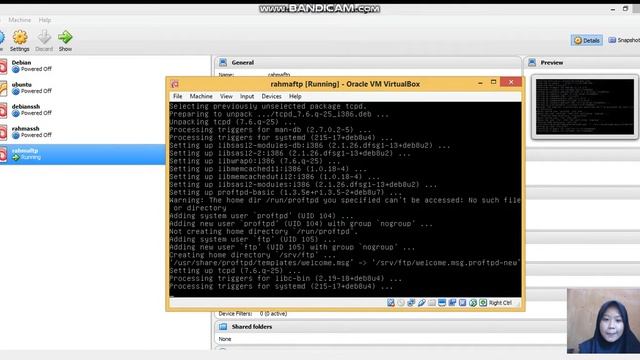Click the shared folders status icon
Screen dimensions: 640x360
tap(431, 302)
